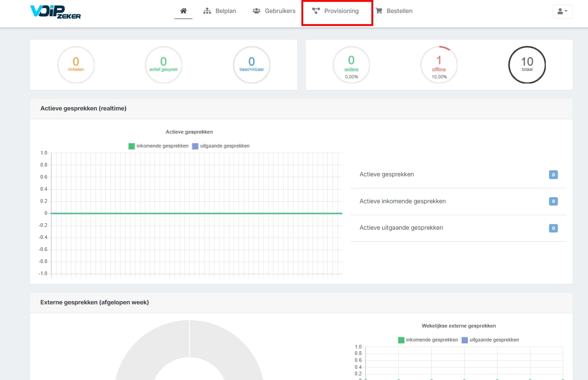Click the rinkelen counter circle

pyautogui.click(x=76, y=64)
